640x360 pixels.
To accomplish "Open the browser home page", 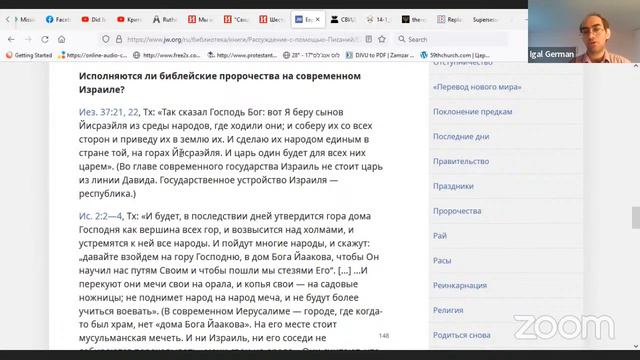I will click(62, 39).
